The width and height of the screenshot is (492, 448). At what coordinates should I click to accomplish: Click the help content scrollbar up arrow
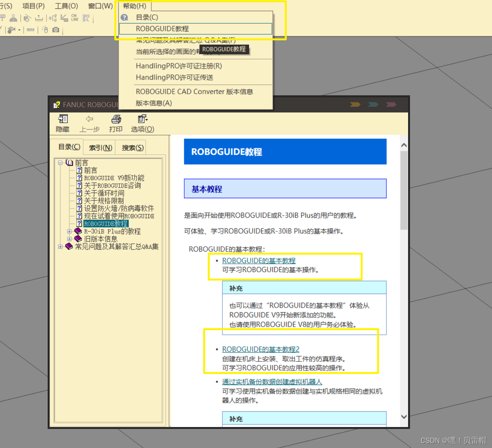point(404,145)
